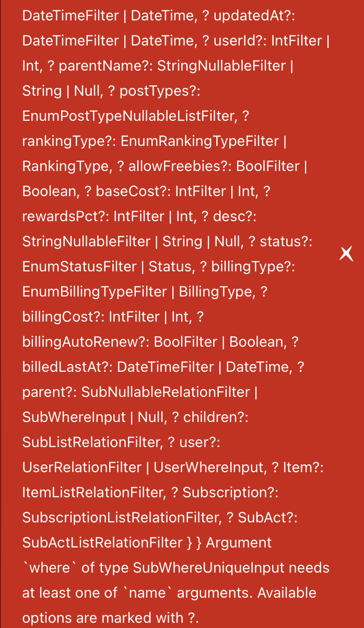Click the 'SubNullableRelationFilter' type text
Viewport: 364px width, 628px height.
(x=166, y=392)
